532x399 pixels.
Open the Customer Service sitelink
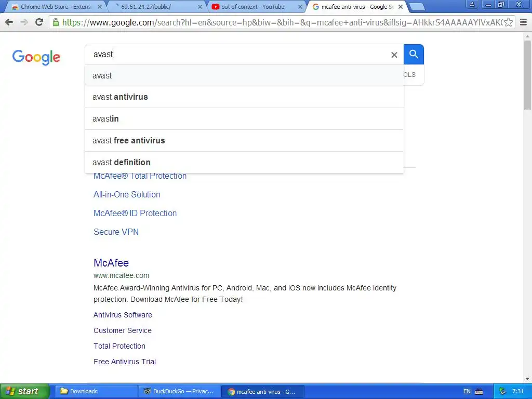pos(123,330)
